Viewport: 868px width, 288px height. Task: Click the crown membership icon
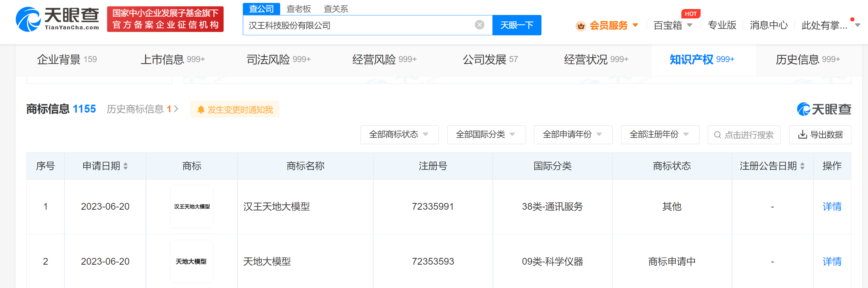[x=581, y=26]
